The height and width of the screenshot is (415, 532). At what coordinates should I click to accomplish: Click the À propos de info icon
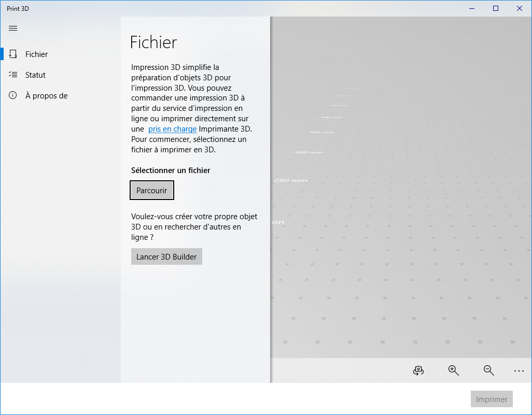pyautogui.click(x=12, y=95)
